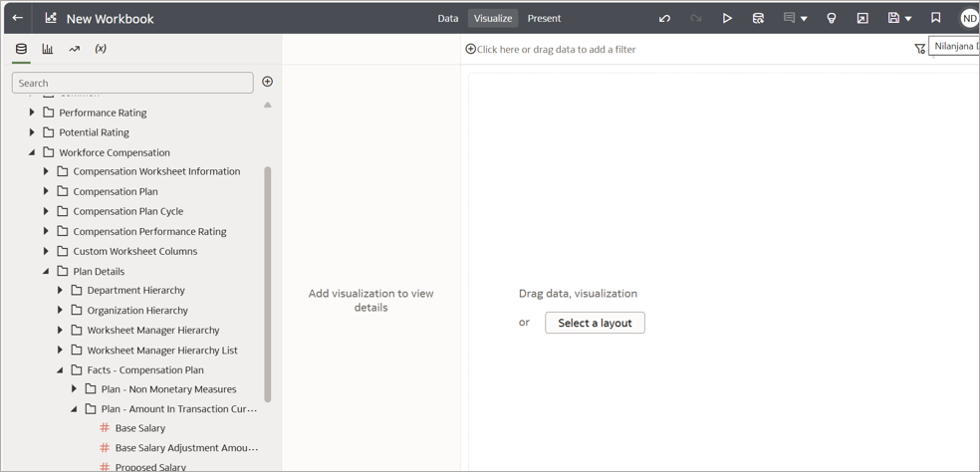Open the Save dropdown menu
Viewport: 980px width, 472px height.
pyautogui.click(x=908, y=19)
